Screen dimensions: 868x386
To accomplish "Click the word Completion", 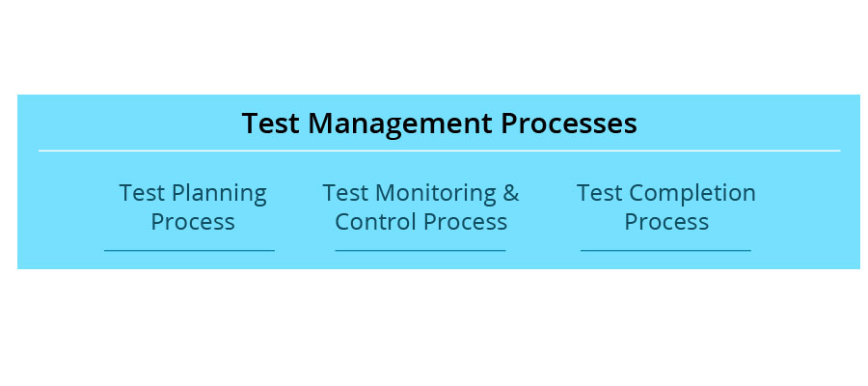I will tap(692, 193).
